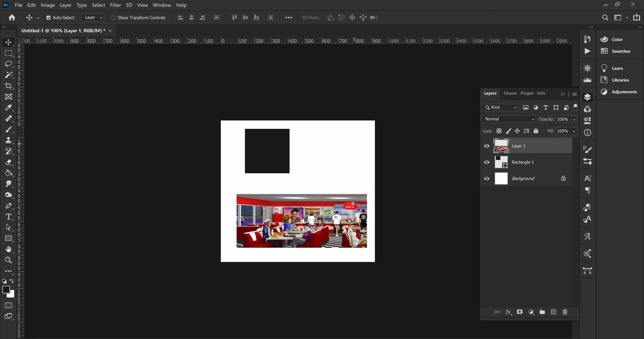Select the Lasso tool
This screenshot has height=339, width=644.
pos(9,64)
